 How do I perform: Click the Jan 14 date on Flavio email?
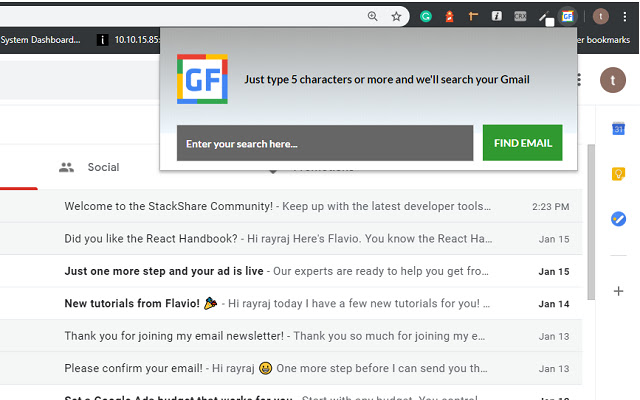tap(553, 304)
